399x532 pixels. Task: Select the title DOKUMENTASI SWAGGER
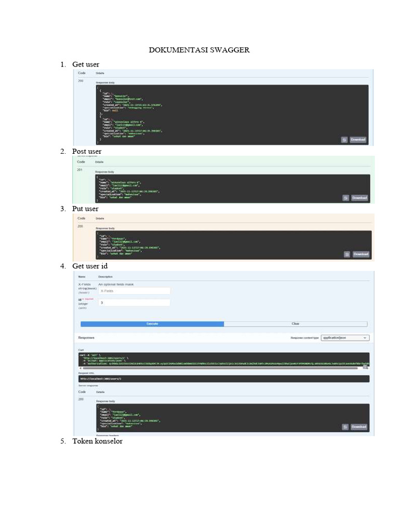[199, 50]
